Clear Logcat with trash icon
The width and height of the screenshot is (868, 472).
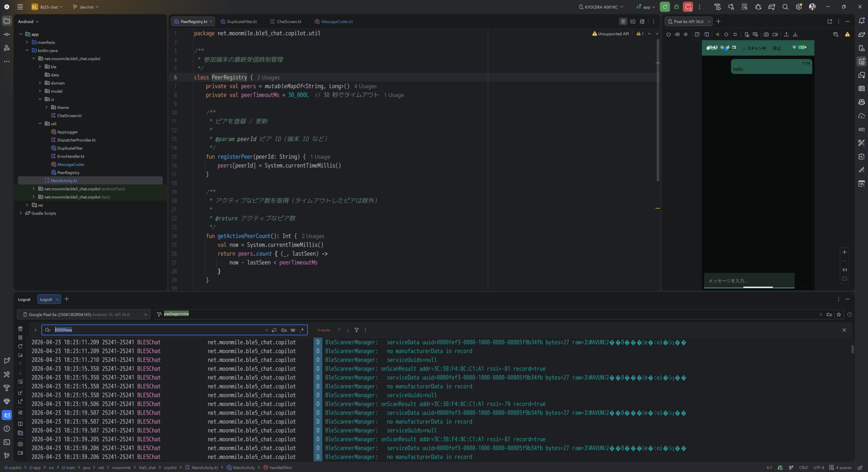click(x=20, y=329)
